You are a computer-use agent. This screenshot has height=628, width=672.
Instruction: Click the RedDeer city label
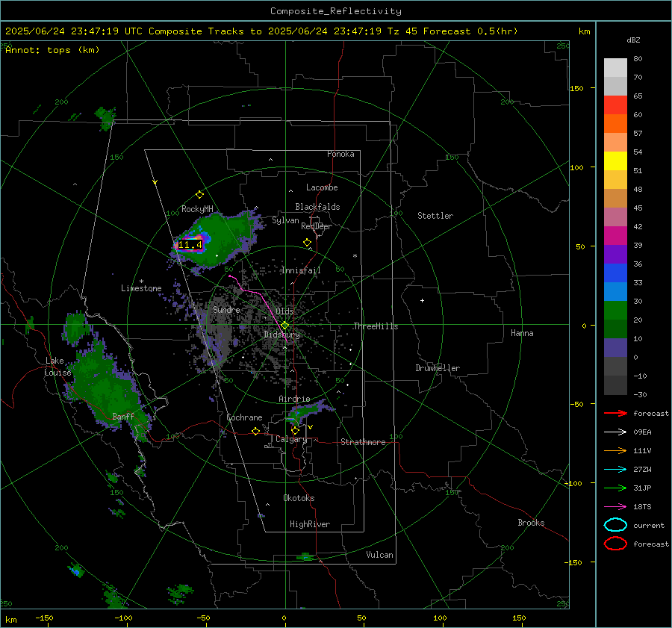(317, 226)
